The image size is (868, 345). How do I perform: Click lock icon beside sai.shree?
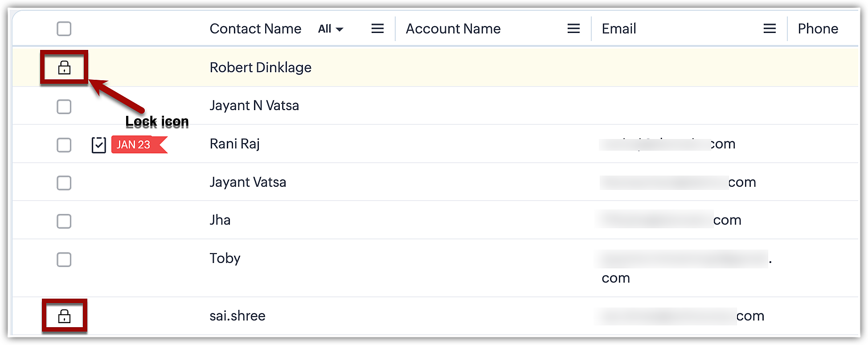[x=64, y=316]
